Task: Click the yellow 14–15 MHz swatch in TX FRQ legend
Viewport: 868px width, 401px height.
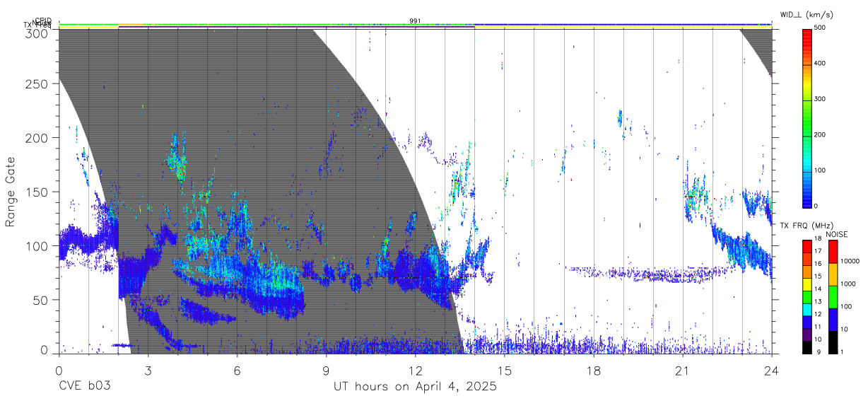Action: click(x=807, y=284)
